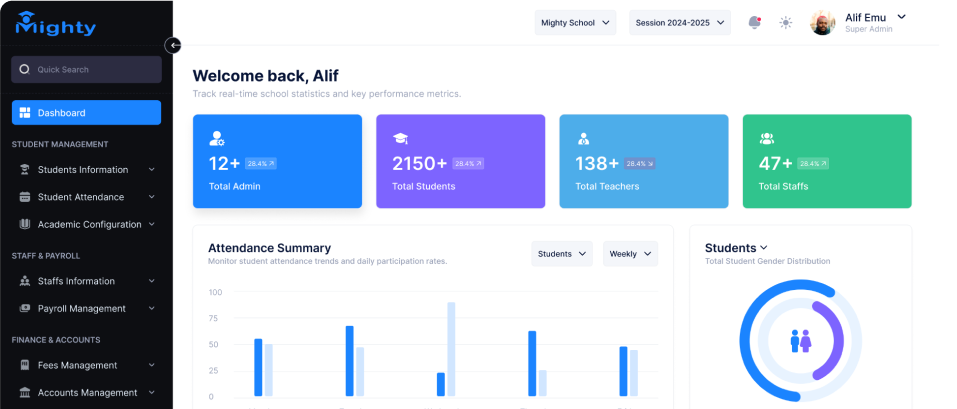
Task: Click the graduation cap Total Students icon
Action: click(400, 139)
